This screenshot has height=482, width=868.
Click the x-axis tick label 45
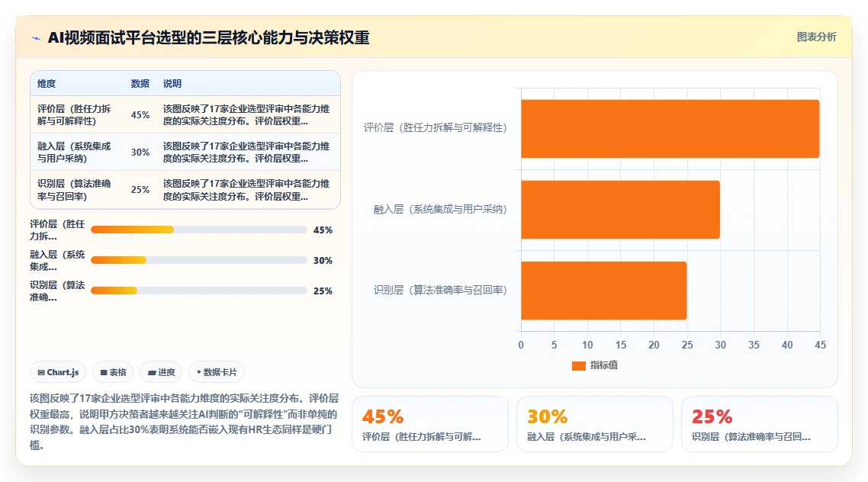820,345
